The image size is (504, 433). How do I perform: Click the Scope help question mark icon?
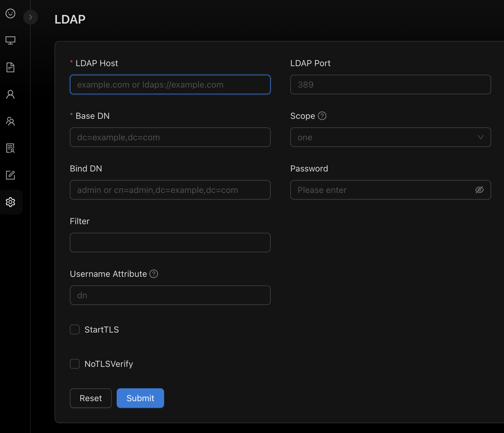(322, 116)
